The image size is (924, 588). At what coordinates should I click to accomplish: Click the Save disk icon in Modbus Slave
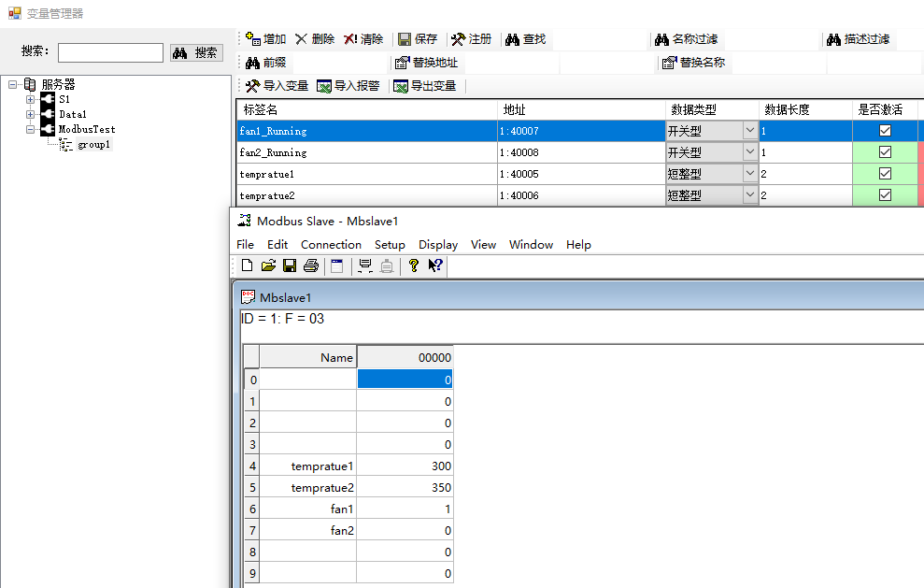coord(290,265)
